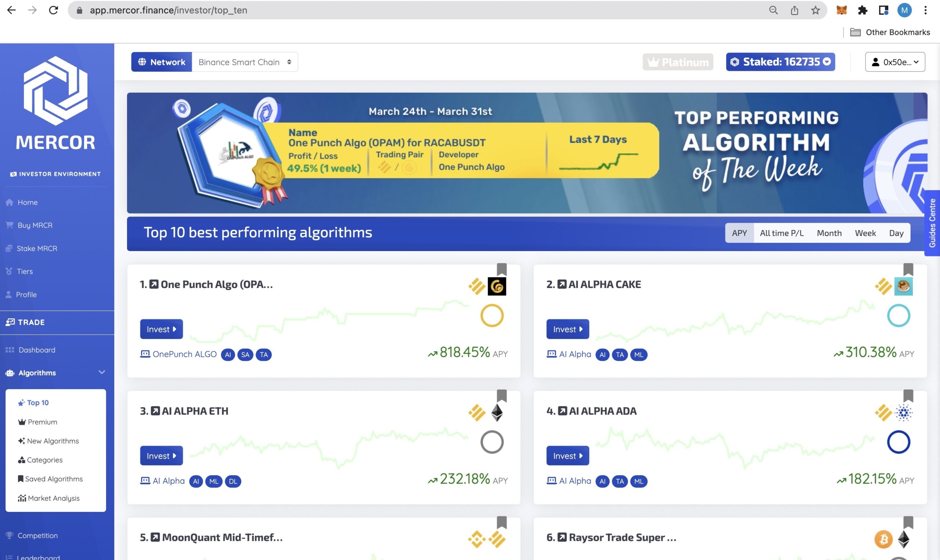940x560 pixels.
Task: Toggle All time P/L view
Action: pyautogui.click(x=781, y=233)
